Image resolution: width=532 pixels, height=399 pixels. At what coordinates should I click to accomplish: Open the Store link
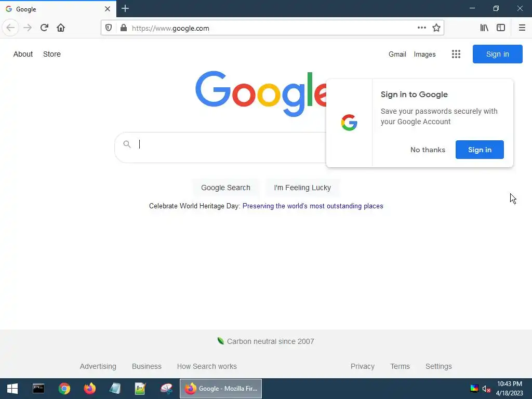tap(52, 54)
